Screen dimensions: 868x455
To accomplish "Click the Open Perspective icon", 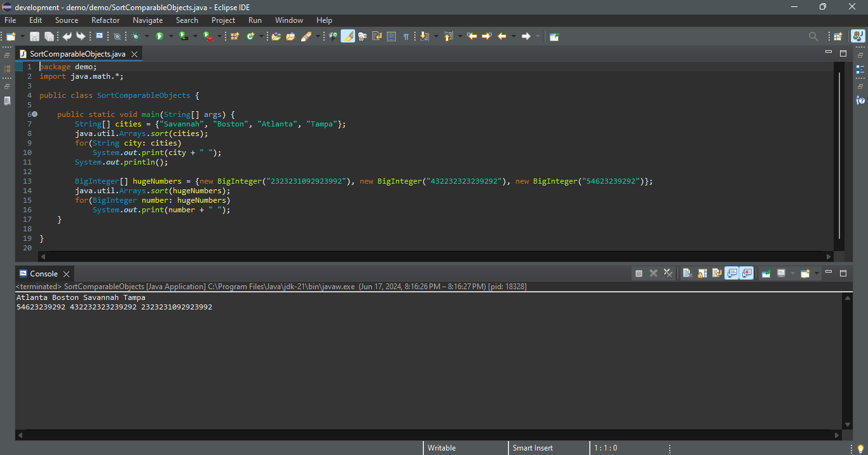I will [838, 36].
